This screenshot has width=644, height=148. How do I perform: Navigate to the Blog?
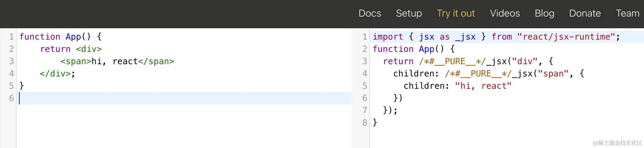coord(544,13)
